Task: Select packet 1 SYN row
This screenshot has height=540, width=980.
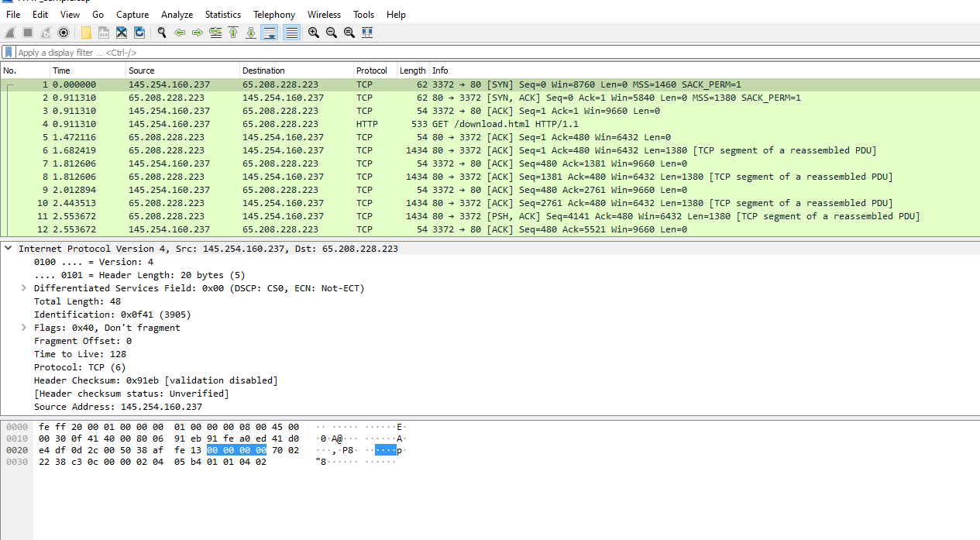Action: [x=490, y=84]
